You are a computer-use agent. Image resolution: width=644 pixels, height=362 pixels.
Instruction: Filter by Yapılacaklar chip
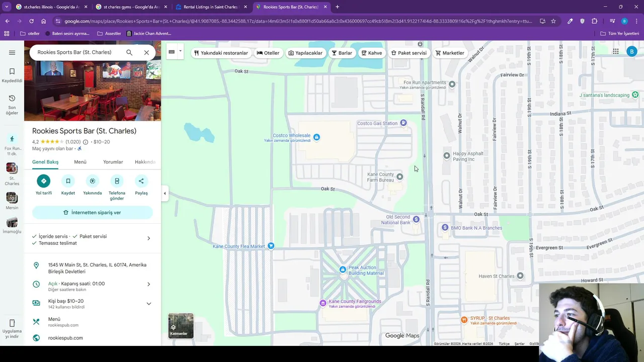point(305,53)
